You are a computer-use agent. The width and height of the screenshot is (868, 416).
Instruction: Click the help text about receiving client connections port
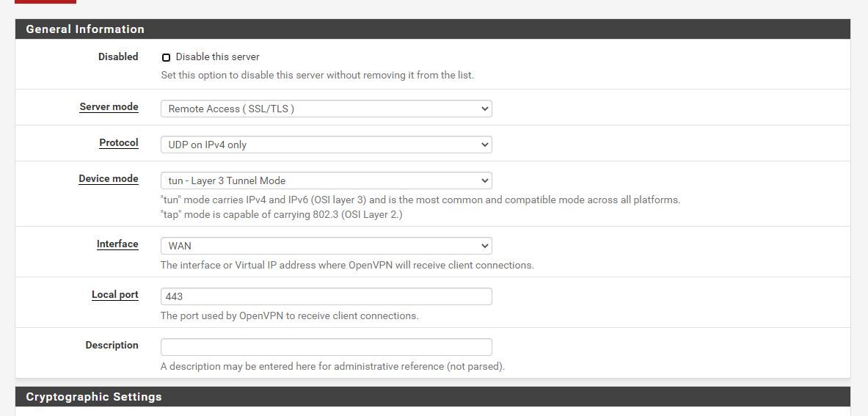pyautogui.click(x=289, y=316)
